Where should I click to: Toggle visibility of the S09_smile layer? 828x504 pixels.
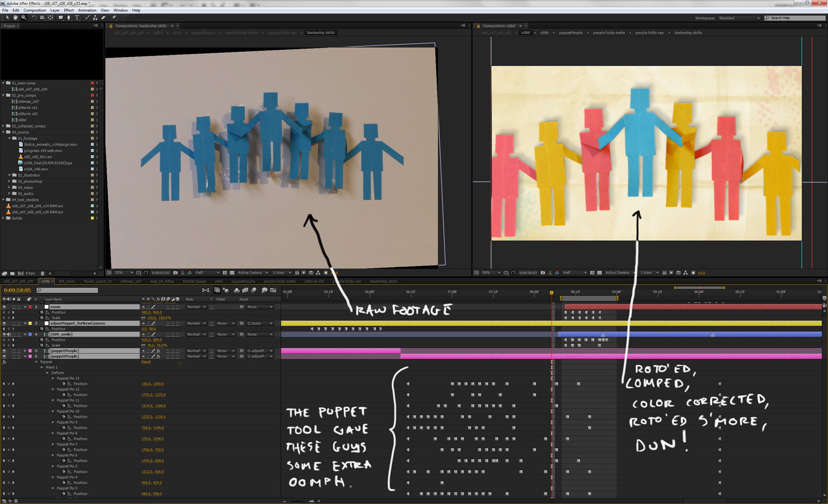coord(4,334)
